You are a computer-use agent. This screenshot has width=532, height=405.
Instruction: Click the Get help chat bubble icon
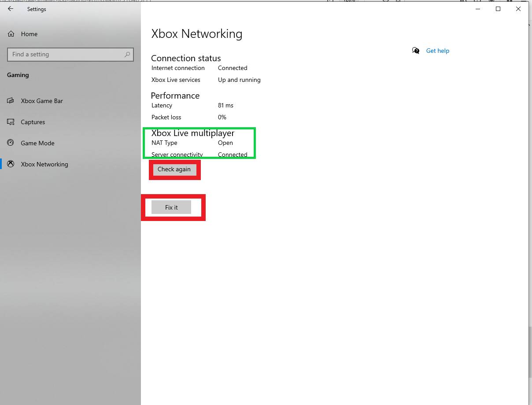tap(416, 51)
